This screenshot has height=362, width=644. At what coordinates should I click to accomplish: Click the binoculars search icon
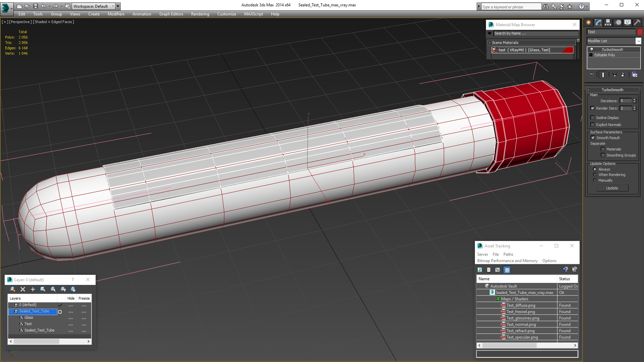click(546, 6)
